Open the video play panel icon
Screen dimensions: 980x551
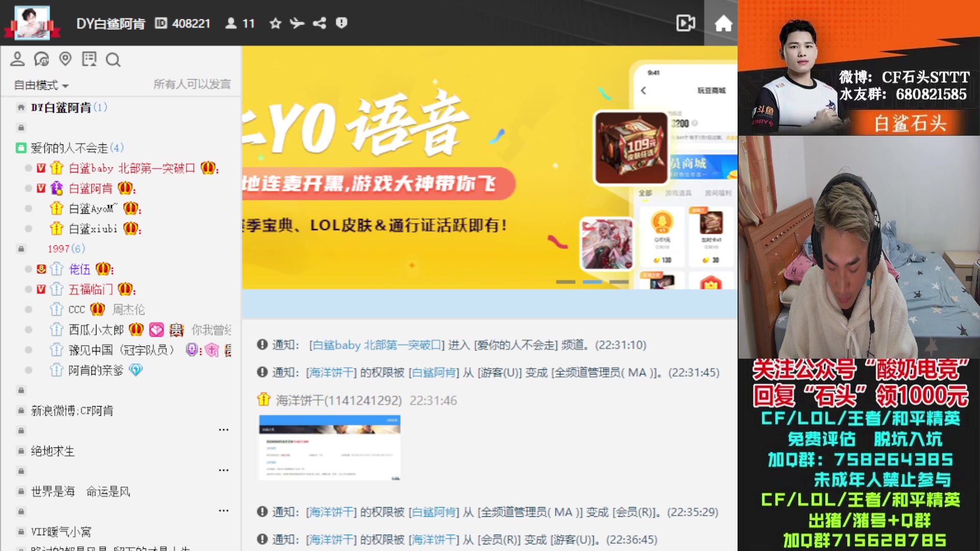tap(685, 23)
